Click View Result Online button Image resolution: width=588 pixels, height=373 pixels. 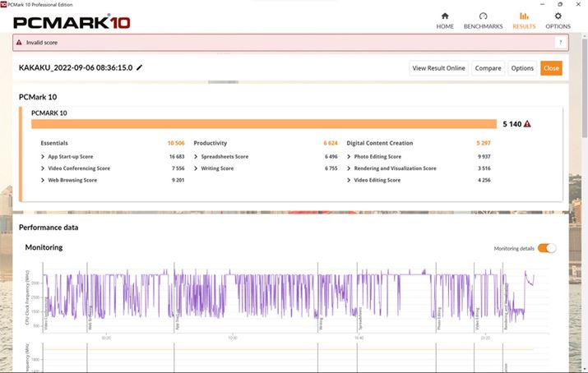438,68
